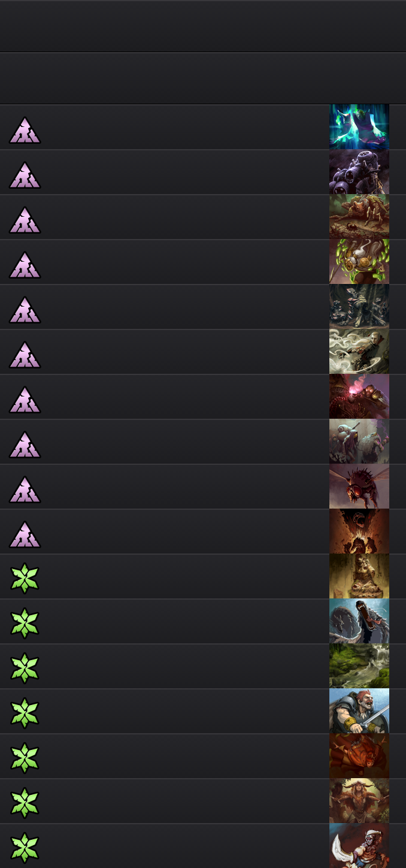Select the red-haired swordsman with shield thumbnail
Screen dimensions: 406x868
pos(359,711)
